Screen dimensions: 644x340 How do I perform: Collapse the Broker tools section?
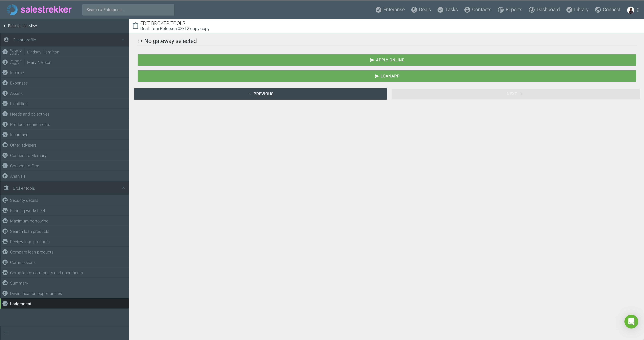pyautogui.click(x=123, y=188)
